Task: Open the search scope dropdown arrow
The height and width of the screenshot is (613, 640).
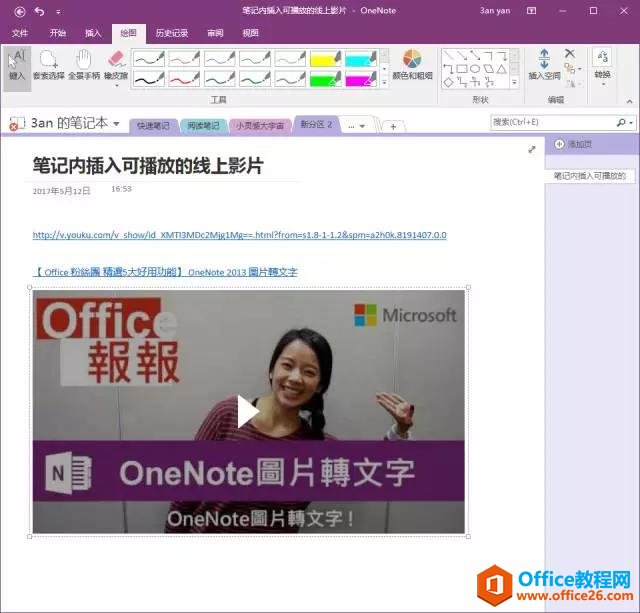Action: tap(631, 122)
